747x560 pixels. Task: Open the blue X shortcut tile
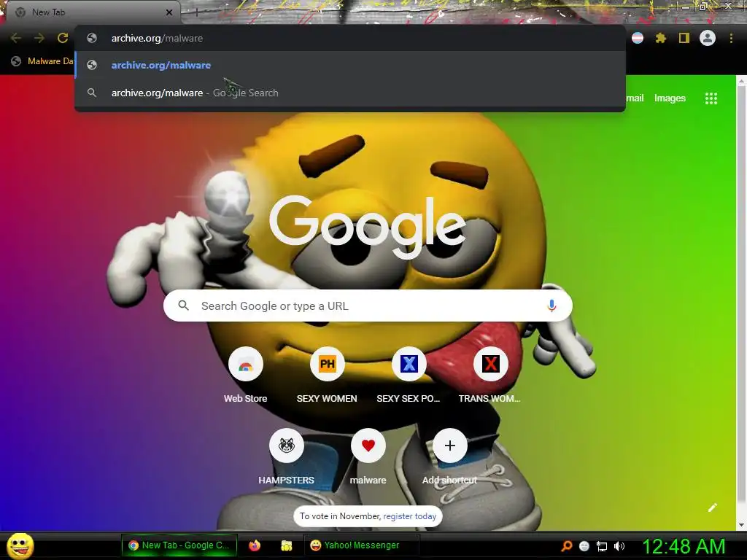[409, 375]
